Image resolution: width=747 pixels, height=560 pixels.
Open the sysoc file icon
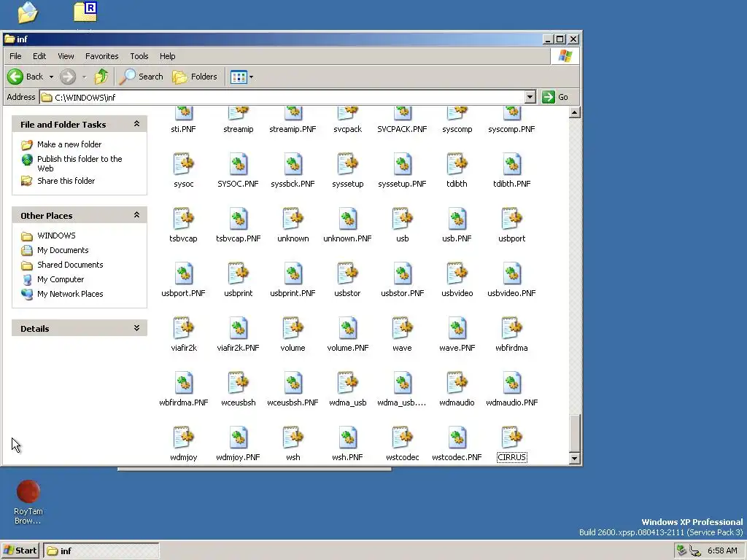point(183,164)
